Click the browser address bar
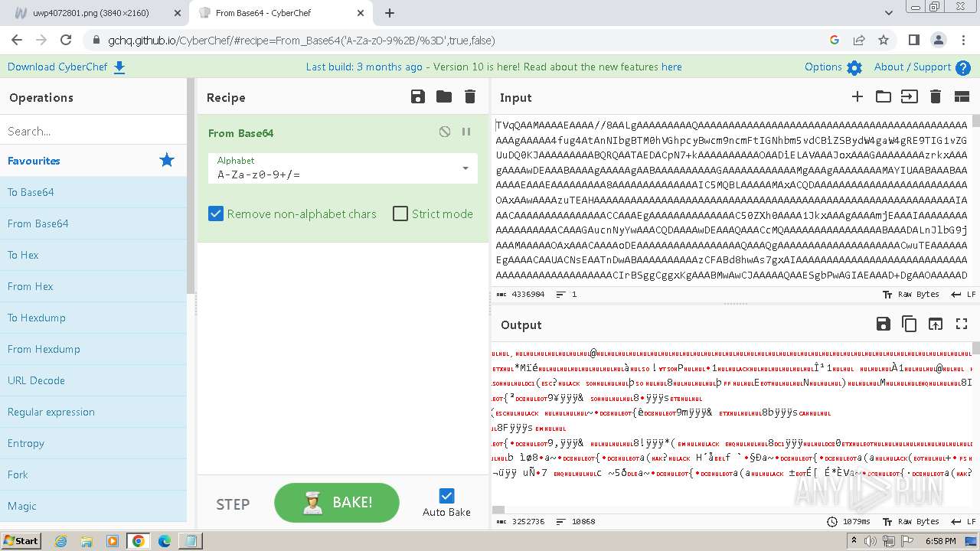 click(459, 41)
